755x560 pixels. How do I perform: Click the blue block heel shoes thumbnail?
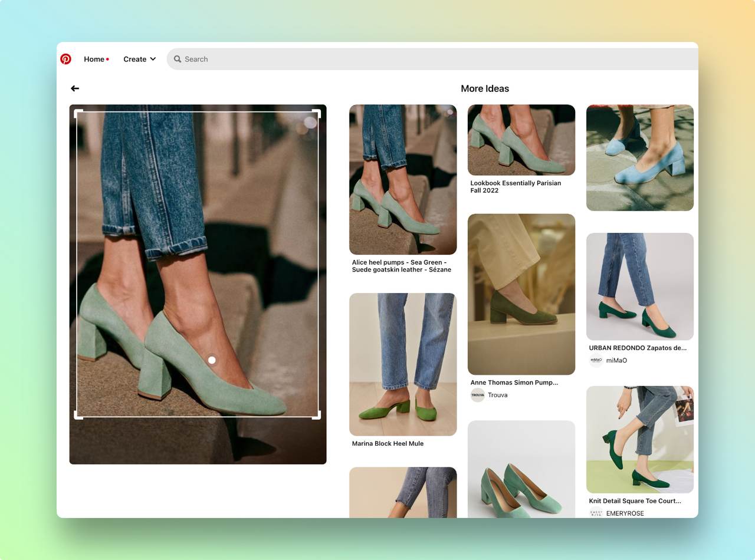639,157
